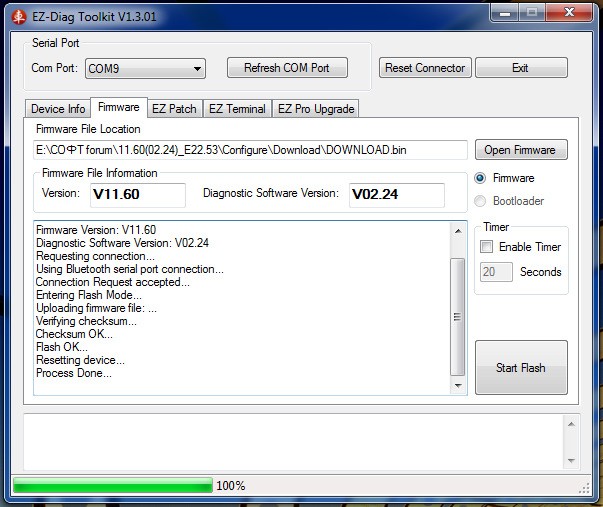Click the EZ-Diag app icon in title bar

coord(13,16)
